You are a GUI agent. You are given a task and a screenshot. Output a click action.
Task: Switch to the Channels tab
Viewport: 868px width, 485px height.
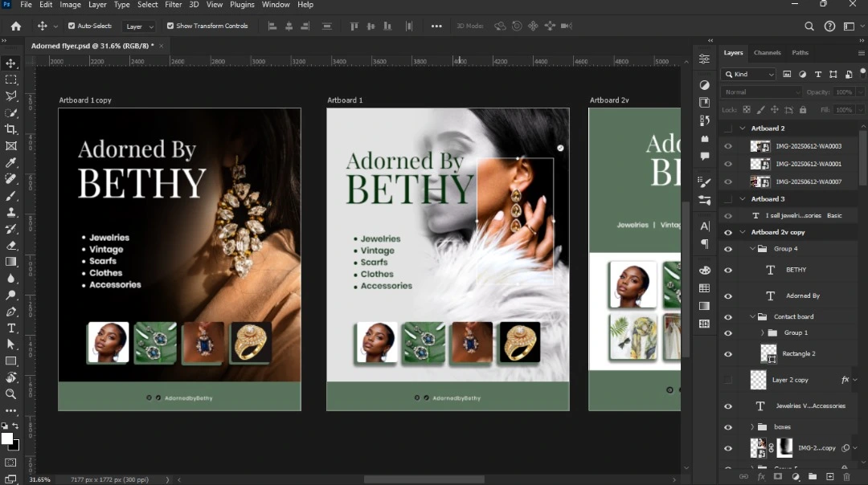767,53
